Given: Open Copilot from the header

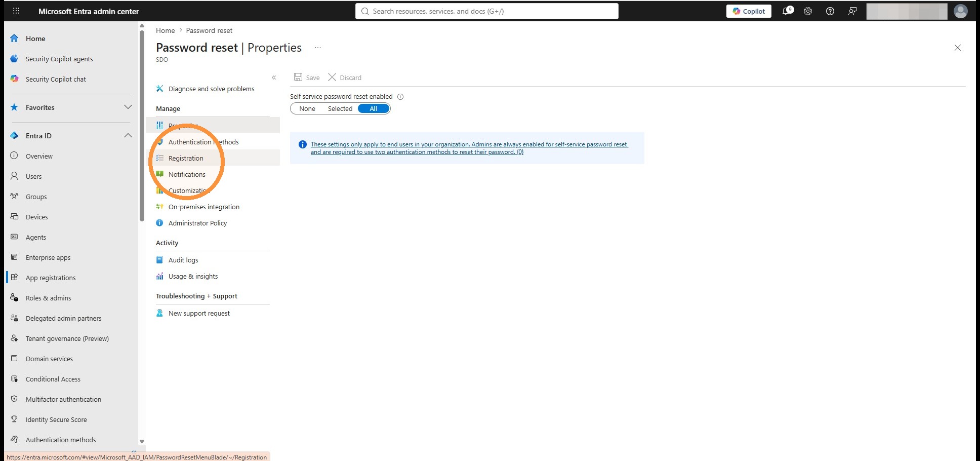Looking at the screenshot, I should (749, 11).
